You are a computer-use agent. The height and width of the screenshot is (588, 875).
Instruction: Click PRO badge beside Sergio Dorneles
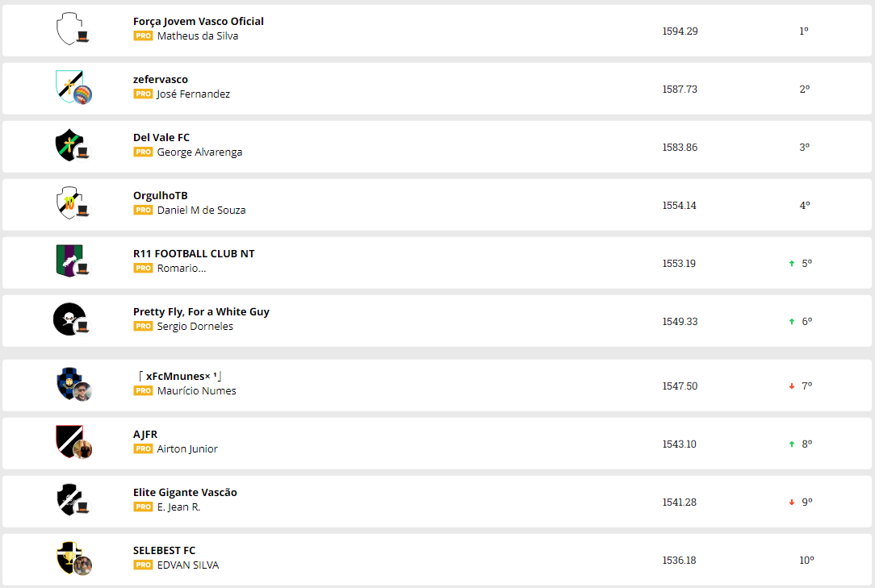point(143,326)
